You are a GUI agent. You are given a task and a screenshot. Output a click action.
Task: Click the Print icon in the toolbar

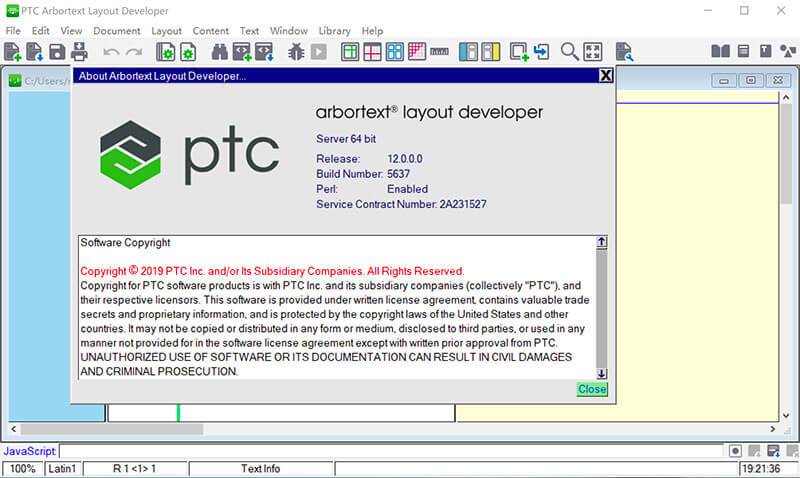(79, 52)
